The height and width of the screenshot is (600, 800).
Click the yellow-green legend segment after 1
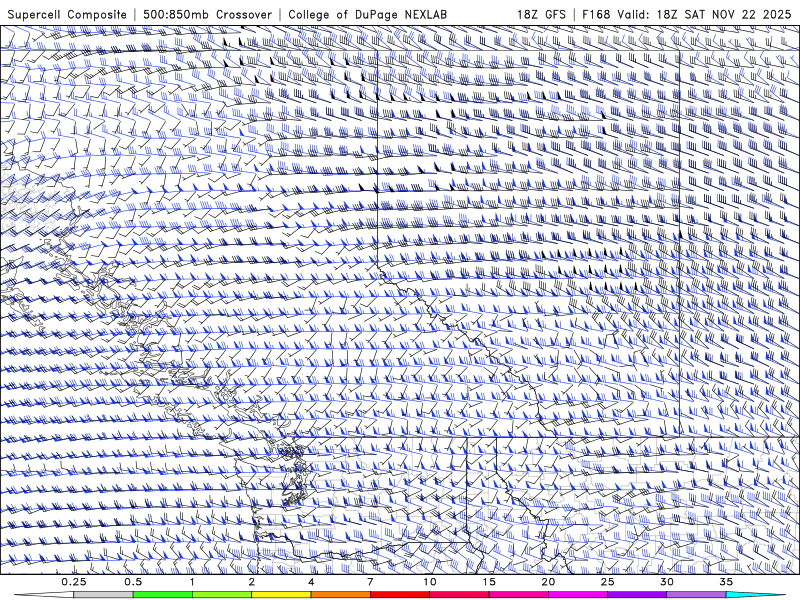222,595
